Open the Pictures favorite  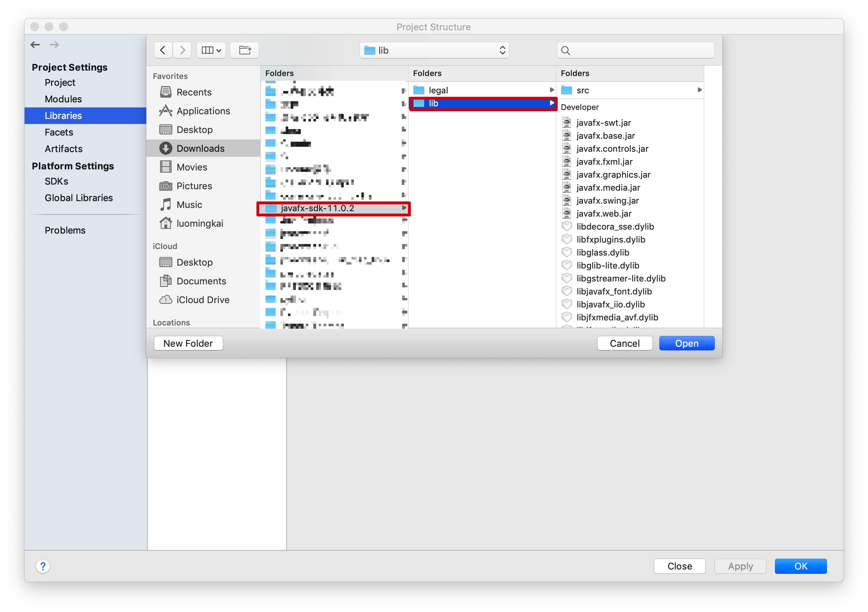pos(194,186)
